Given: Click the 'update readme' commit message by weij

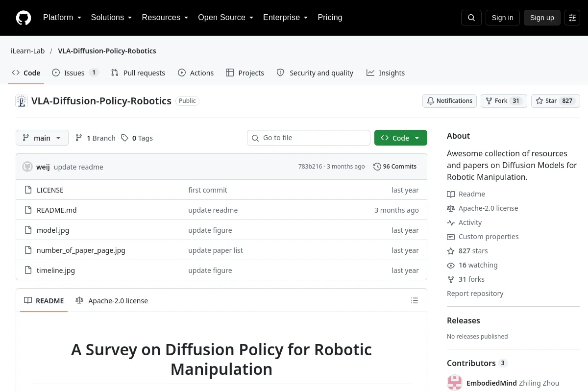Looking at the screenshot, I should [x=78, y=167].
